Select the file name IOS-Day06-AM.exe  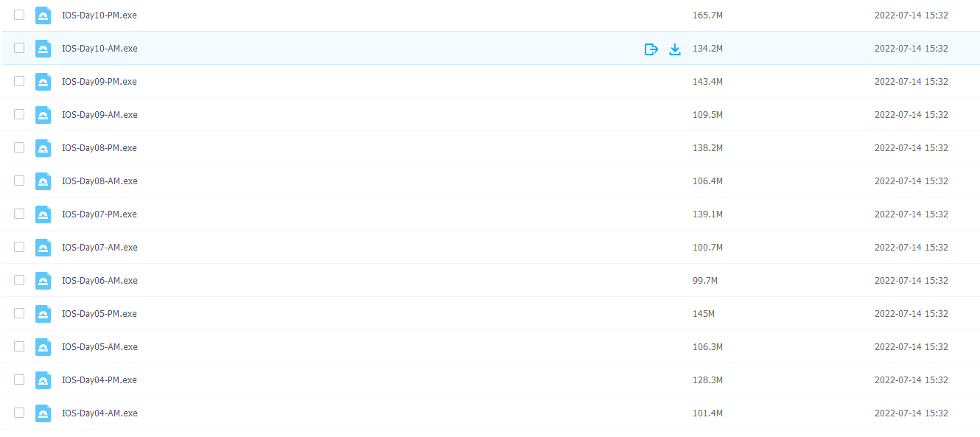(x=99, y=280)
